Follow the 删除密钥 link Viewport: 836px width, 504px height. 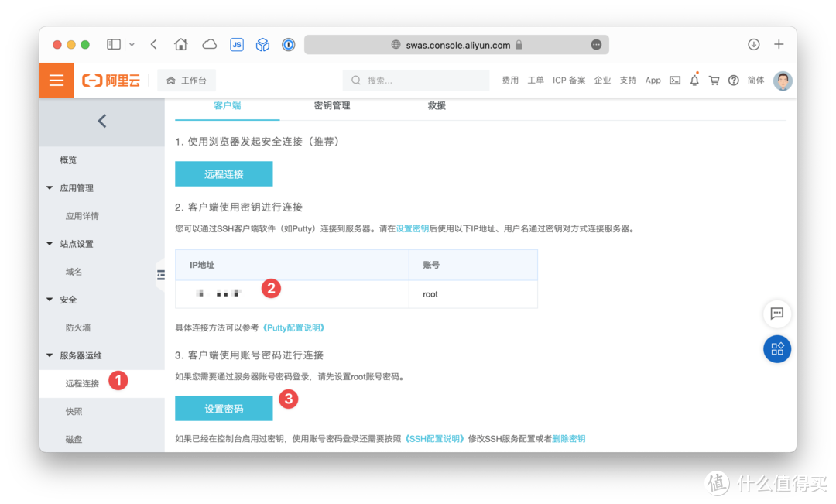(x=568, y=438)
